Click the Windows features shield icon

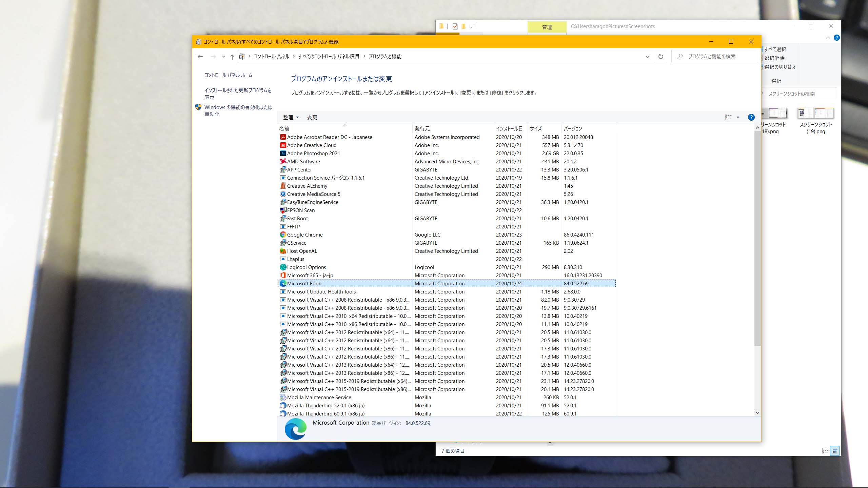pyautogui.click(x=198, y=107)
